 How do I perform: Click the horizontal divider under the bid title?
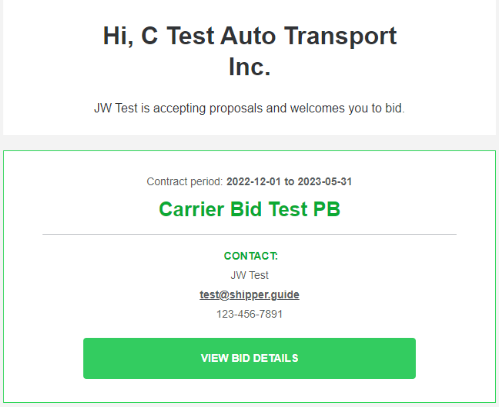(x=249, y=235)
